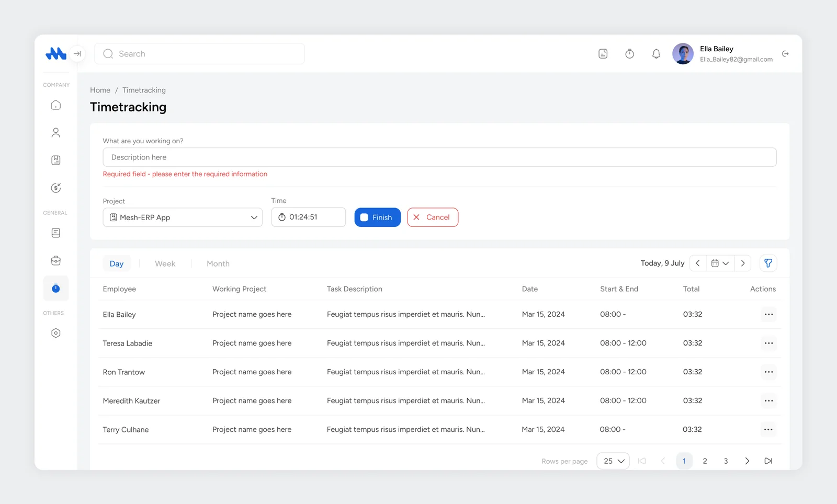Screen dimensions: 837x504
Task: Open the briefcase sidebar icon
Action: 56,260
